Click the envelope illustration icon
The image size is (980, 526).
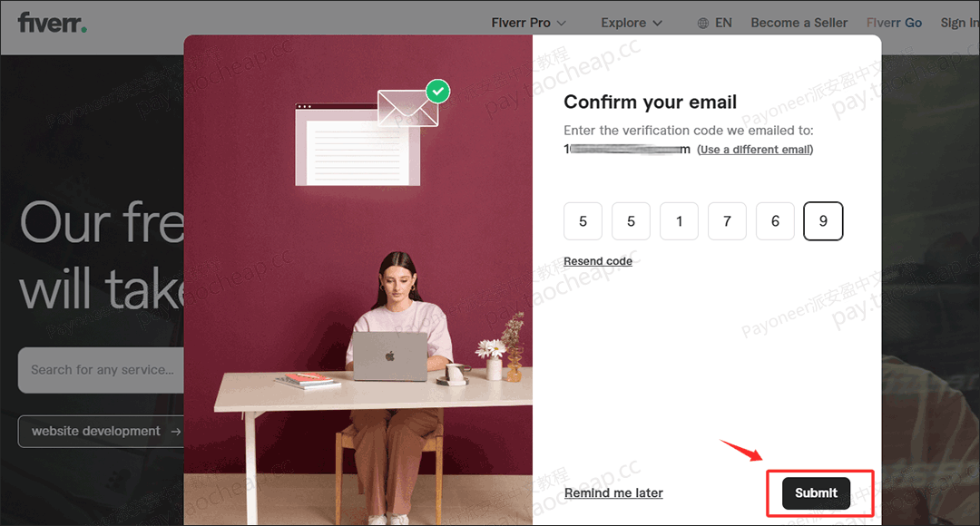point(407,107)
